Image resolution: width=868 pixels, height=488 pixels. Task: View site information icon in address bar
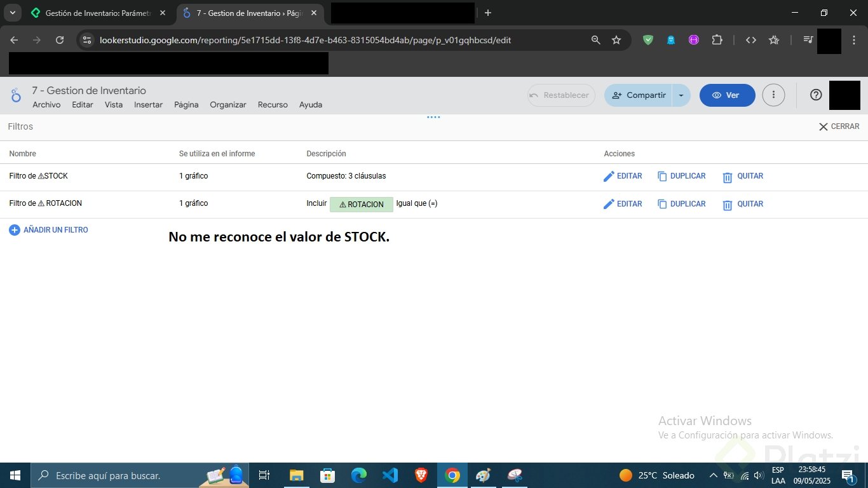[88, 40]
